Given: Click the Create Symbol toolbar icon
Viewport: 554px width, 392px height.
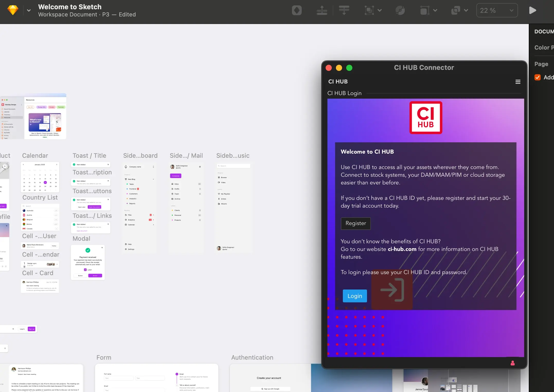Looking at the screenshot, I should pyautogui.click(x=297, y=11).
